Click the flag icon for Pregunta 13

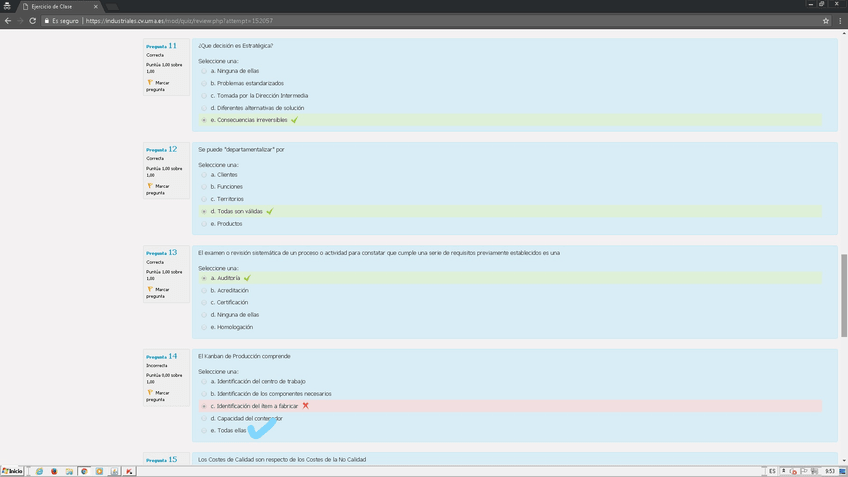pyautogui.click(x=150, y=289)
